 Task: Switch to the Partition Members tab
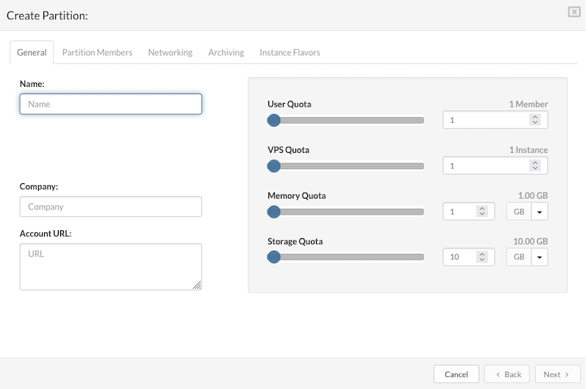coord(97,53)
